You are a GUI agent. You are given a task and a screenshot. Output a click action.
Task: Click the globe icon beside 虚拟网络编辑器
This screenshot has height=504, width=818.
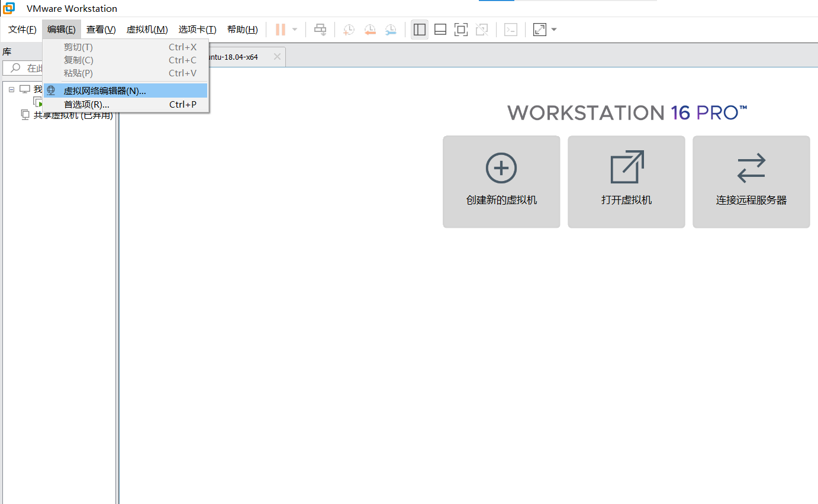[51, 91]
